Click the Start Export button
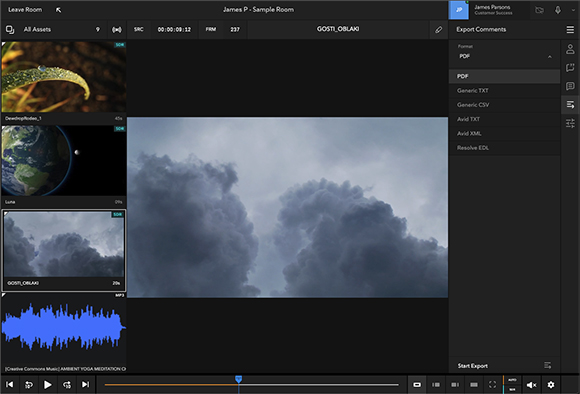Image resolution: width=580 pixels, height=394 pixels. 473,366
